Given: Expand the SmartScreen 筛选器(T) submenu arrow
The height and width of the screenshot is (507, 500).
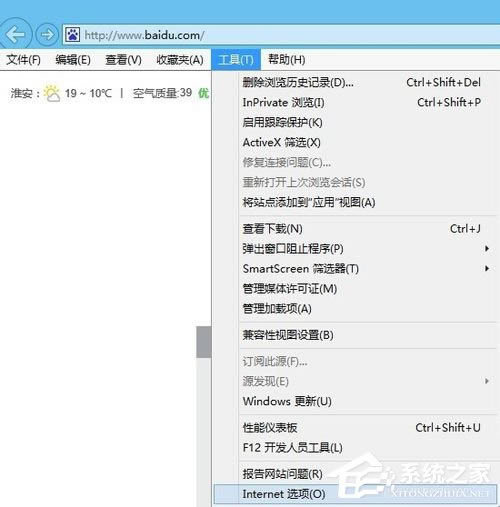Looking at the screenshot, I should point(487,268).
